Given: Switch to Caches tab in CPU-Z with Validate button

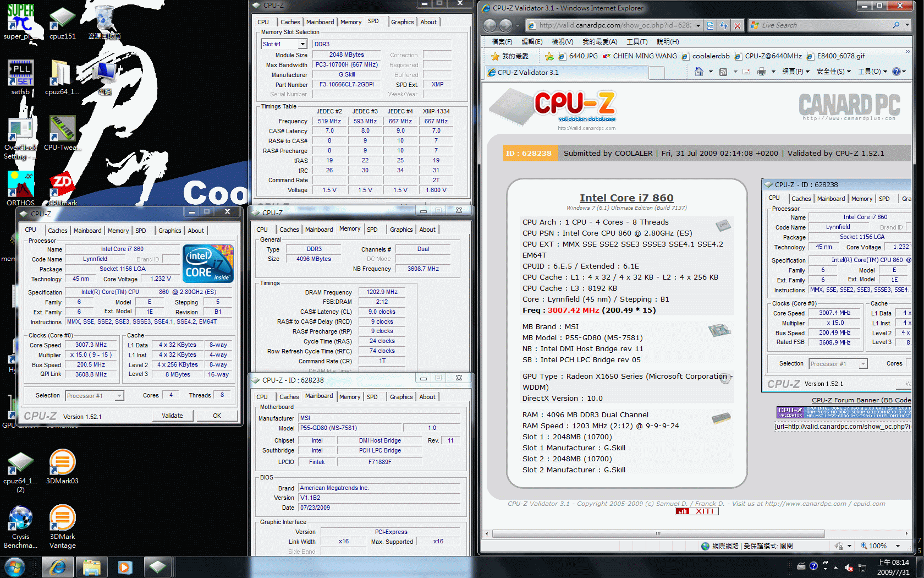Looking at the screenshot, I should point(57,231).
